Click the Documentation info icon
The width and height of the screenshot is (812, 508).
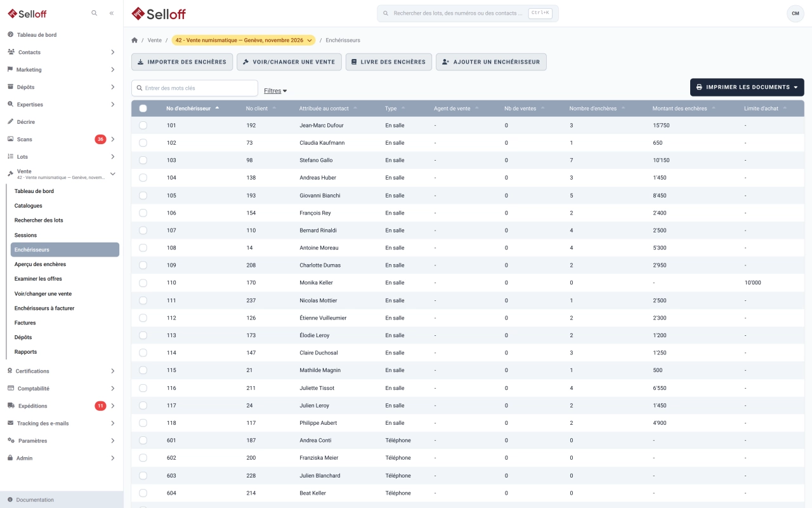10,500
